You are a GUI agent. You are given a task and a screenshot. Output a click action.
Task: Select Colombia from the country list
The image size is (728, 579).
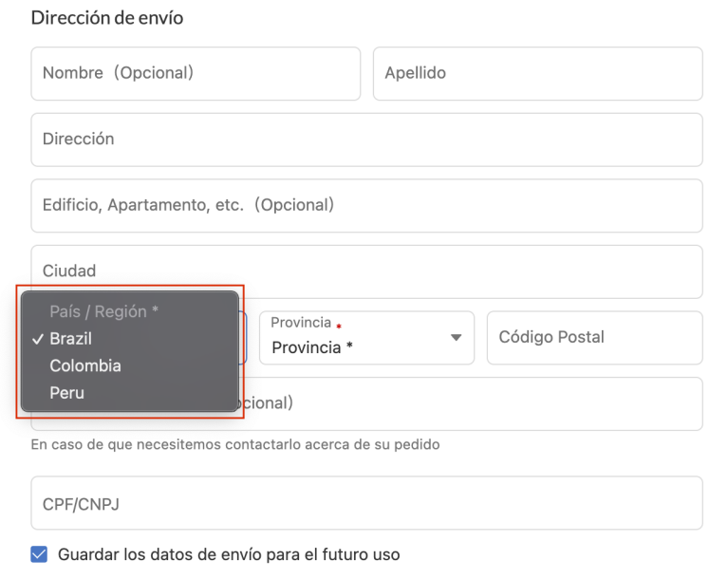tap(85, 365)
